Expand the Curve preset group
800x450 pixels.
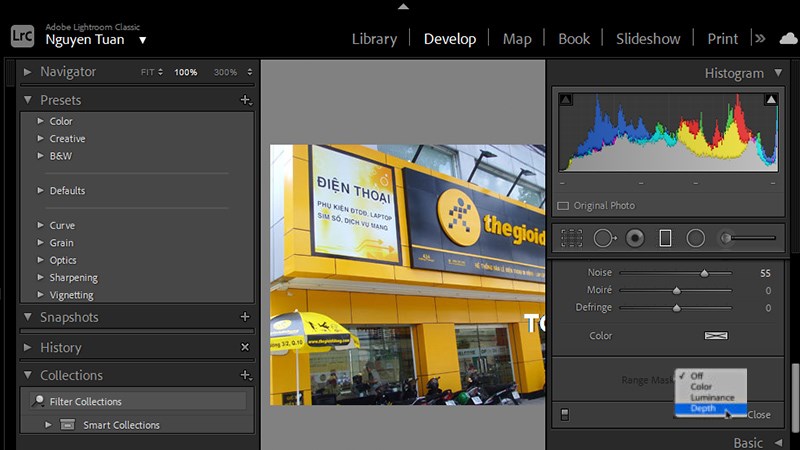(x=40, y=225)
